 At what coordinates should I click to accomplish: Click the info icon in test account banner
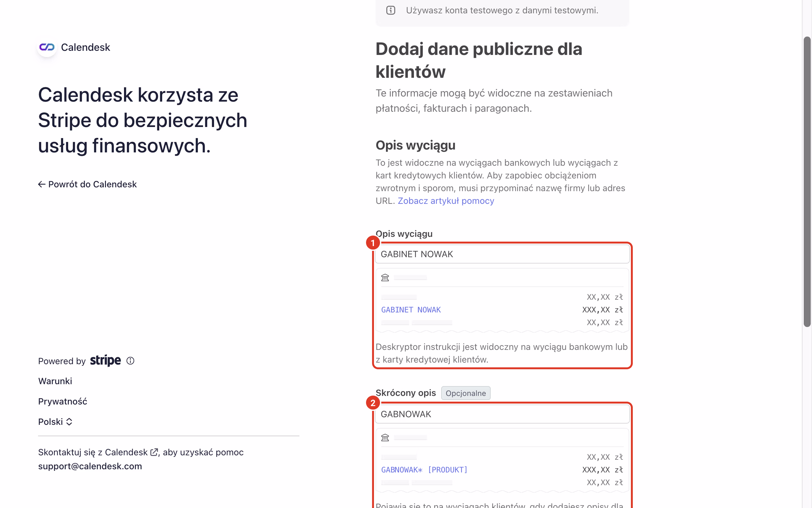click(390, 10)
